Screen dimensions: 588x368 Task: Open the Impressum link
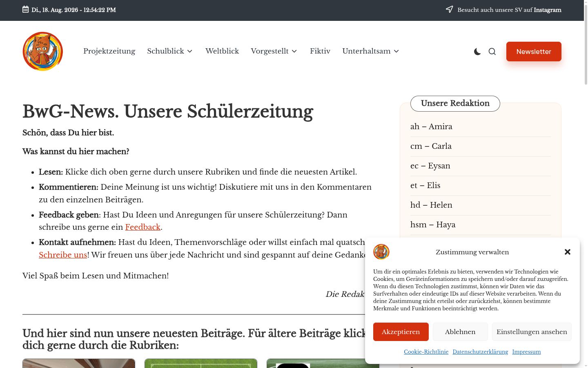[526, 352]
